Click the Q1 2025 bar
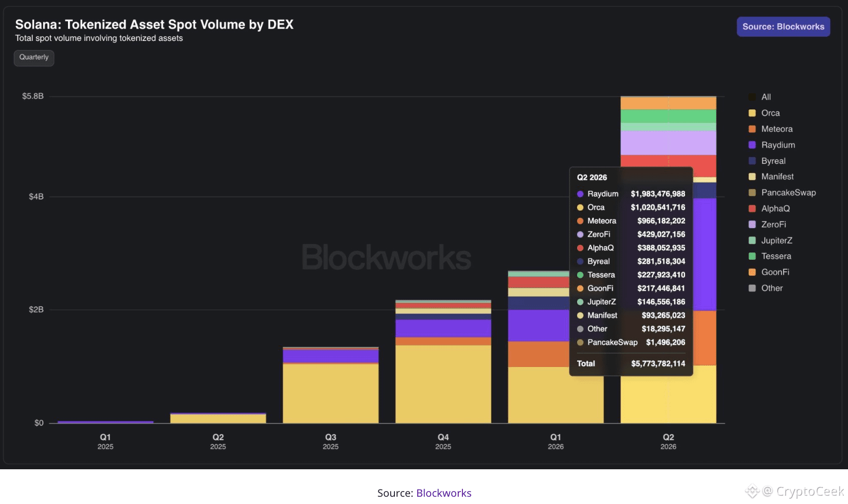This screenshot has width=848, height=504. click(x=105, y=422)
